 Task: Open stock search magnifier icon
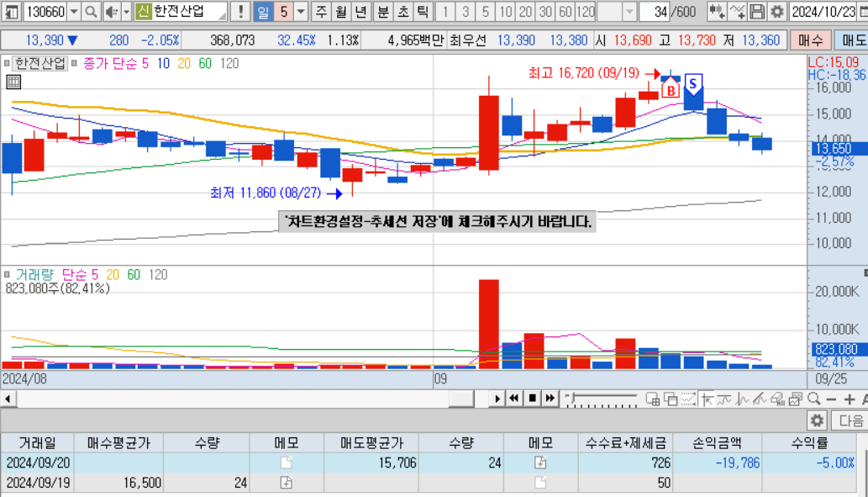pyautogui.click(x=92, y=12)
